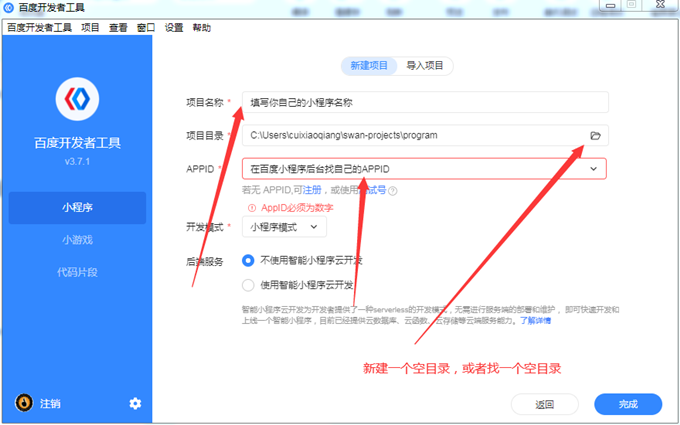Viewport: 680px width, 425px height.
Task: Click the user avatar icon beside 注销
Action: (24, 403)
